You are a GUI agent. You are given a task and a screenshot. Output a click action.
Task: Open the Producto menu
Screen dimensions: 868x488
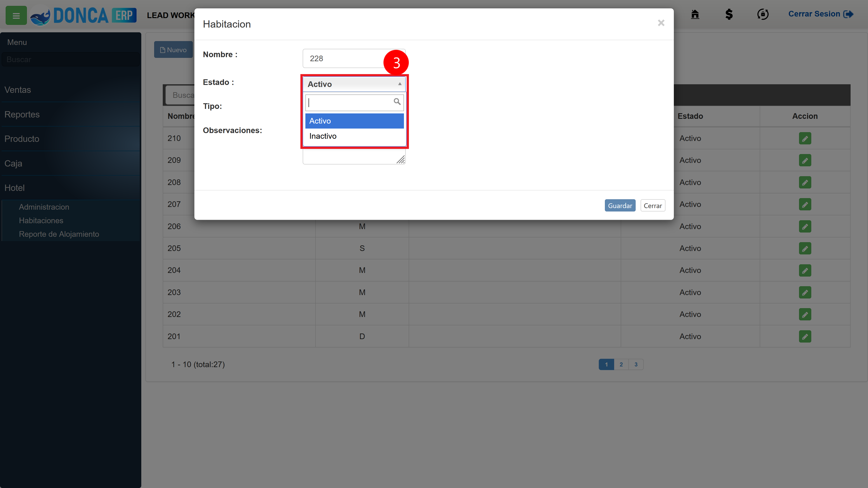(x=71, y=139)
